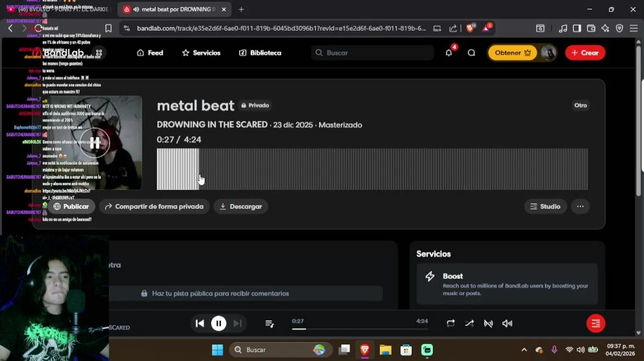Click the address bar URL

pyautogui.click(x=281, y=29)
